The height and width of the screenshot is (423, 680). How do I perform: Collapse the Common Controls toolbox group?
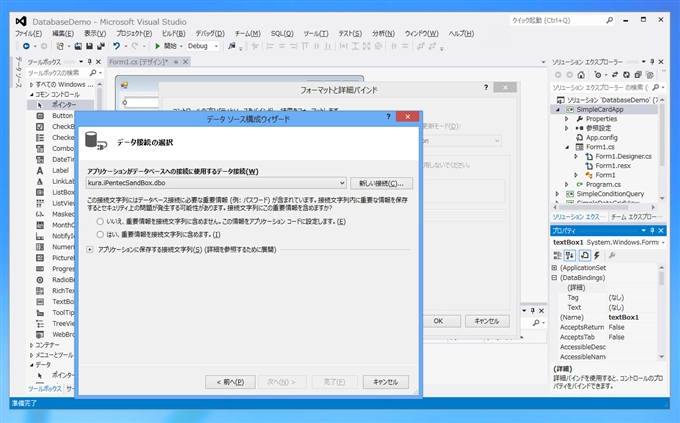[x=32, y=94]
